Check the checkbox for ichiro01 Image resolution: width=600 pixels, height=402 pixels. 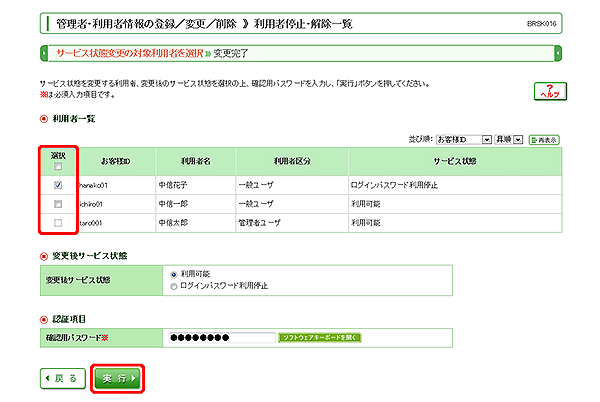(58, 203)
